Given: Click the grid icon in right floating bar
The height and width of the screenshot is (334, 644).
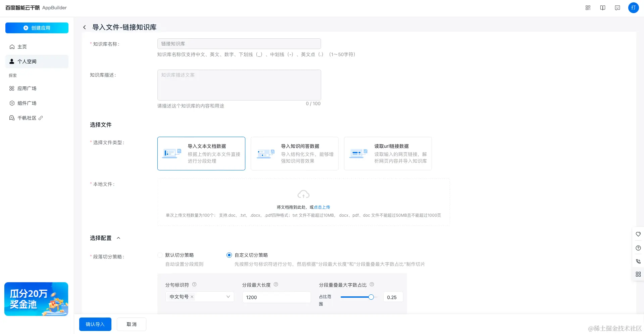Looking at the screenshot, I should click(638, 274).
